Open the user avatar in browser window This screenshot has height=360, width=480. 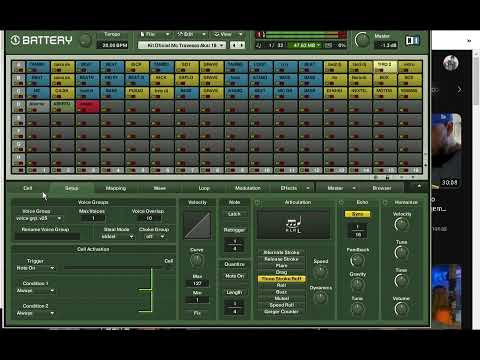pos(451,63)
